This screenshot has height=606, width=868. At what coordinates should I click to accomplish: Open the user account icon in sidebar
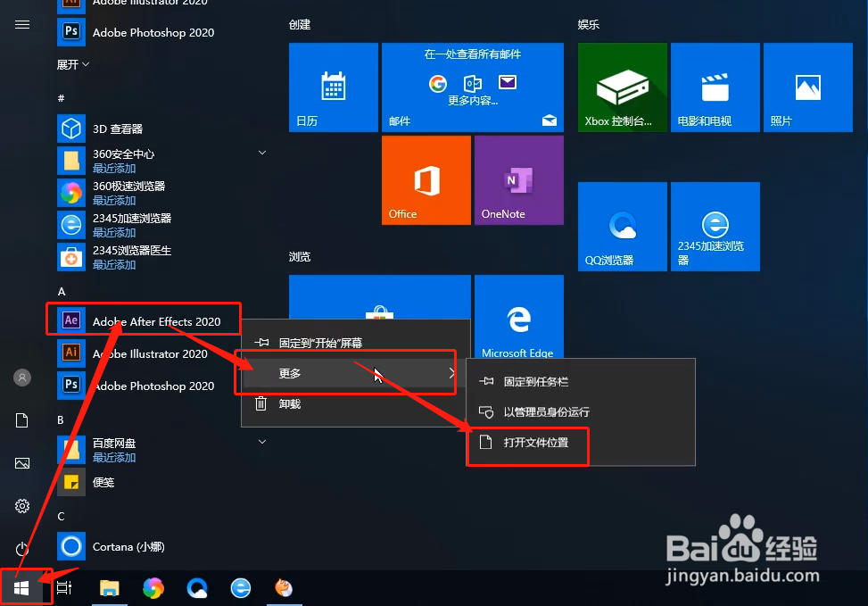22,378
